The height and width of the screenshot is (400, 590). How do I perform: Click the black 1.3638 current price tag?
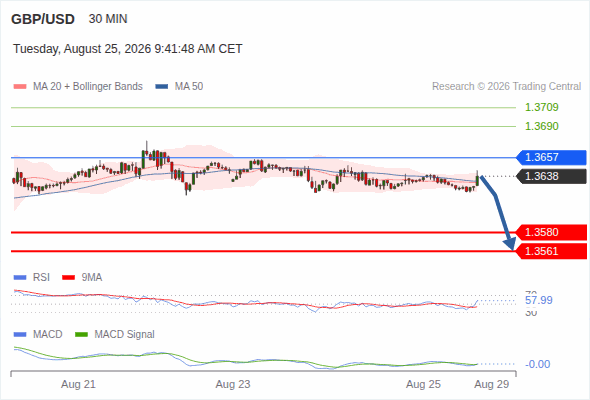click(551, 176)
